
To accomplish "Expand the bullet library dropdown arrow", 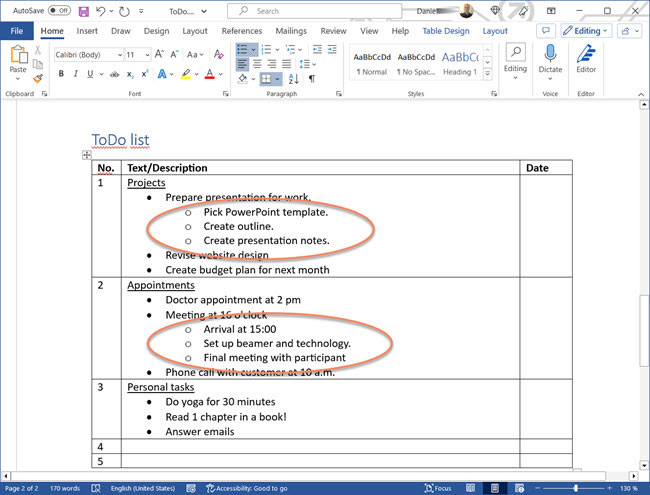I will [253, 50].
